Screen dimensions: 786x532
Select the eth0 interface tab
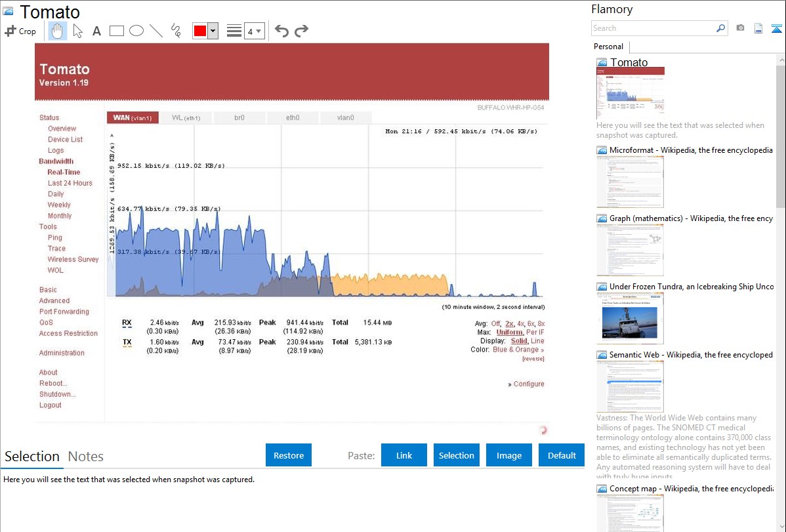(x=293, y=118)
